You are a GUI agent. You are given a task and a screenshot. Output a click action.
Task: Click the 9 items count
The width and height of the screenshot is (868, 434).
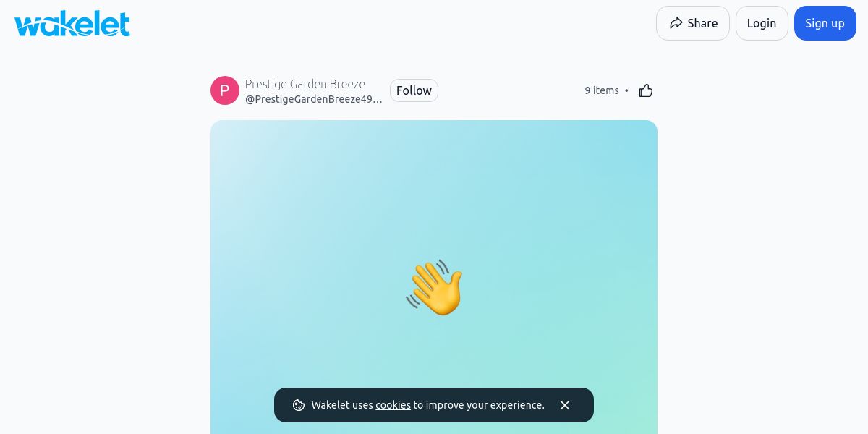(x=602, y=90)
